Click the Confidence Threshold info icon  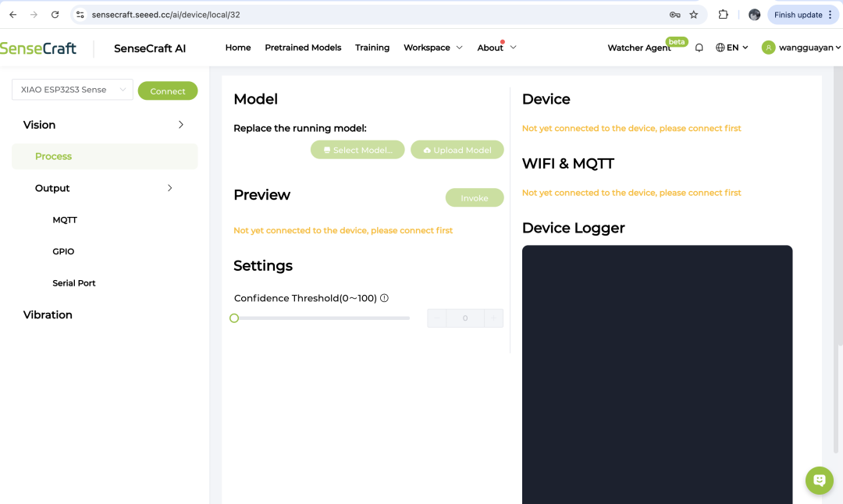click(x=384, y=298)
